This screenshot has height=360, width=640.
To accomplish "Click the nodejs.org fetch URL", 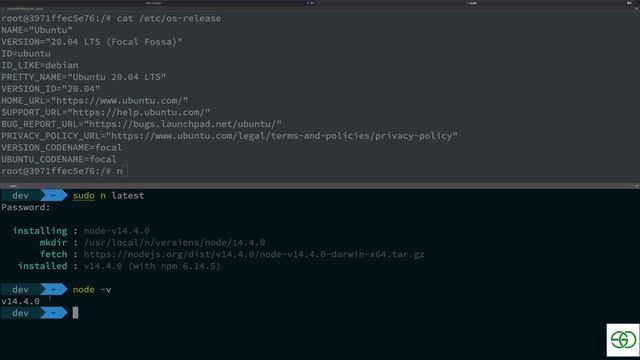I will tap(254, 255).
